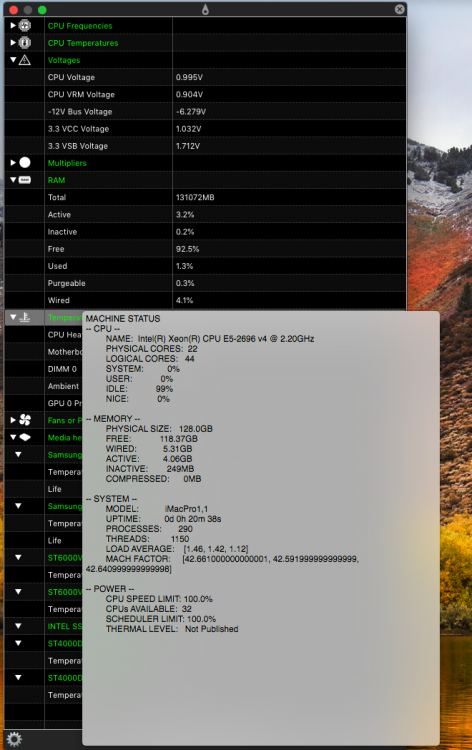Collapse the Temperatures group

(13, 317)
